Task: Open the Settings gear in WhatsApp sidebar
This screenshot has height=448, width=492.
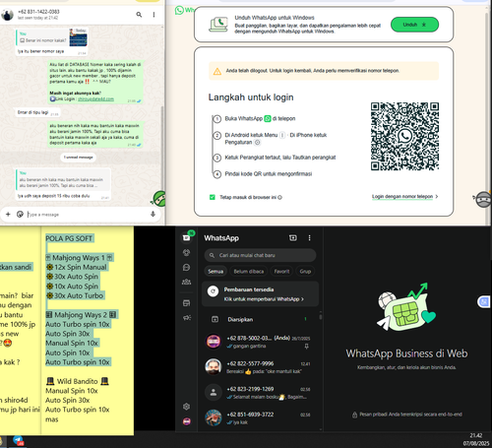Action: pos(187,407)
